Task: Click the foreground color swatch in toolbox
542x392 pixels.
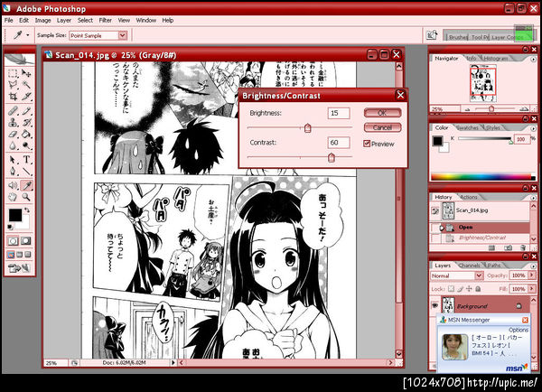Action: pos(15,215)
